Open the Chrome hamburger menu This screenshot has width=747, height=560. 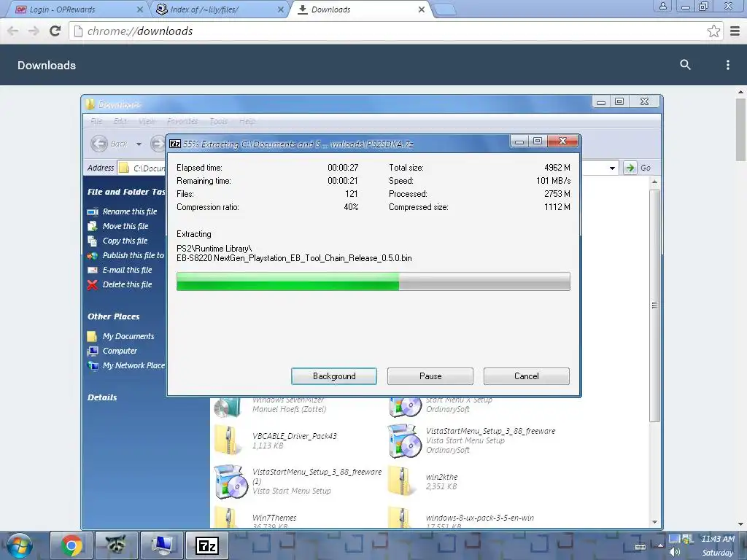(735, 31)
